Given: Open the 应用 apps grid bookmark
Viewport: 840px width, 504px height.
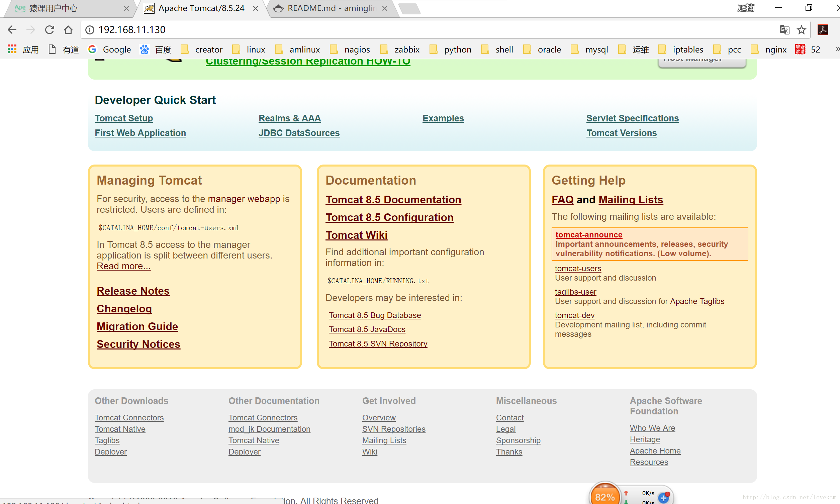Looking at the screenshot, I should [x=23, y=49].
